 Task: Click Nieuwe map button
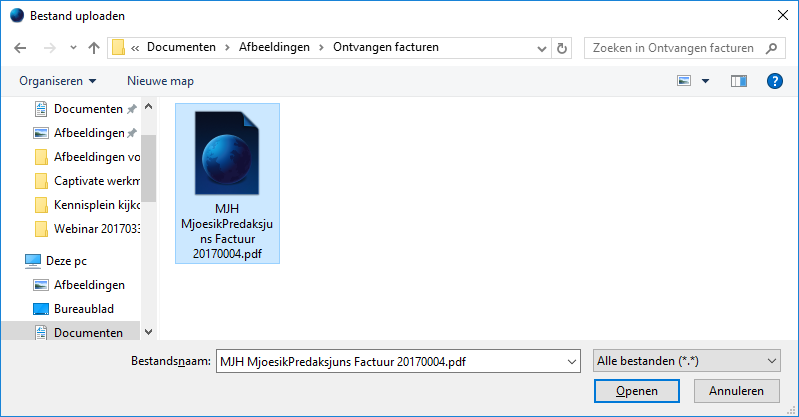coord(161,81)
